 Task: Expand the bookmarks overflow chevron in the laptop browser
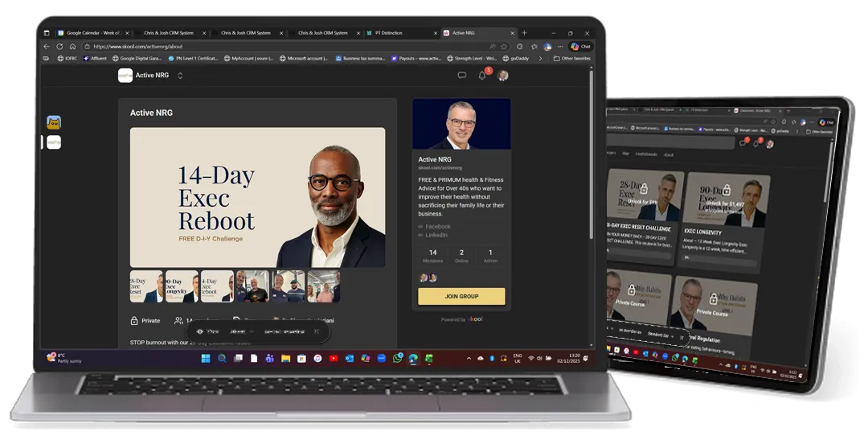point(540,58)
